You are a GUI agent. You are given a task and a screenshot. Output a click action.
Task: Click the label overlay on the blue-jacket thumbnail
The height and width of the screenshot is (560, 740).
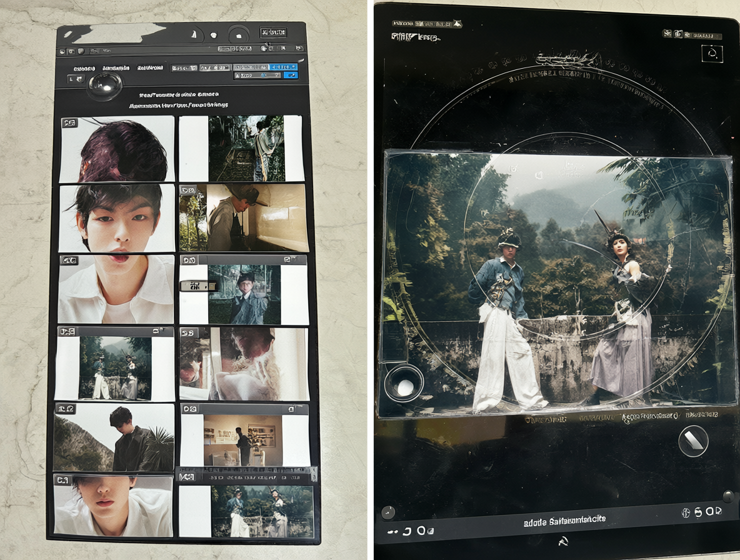point(198,286)
